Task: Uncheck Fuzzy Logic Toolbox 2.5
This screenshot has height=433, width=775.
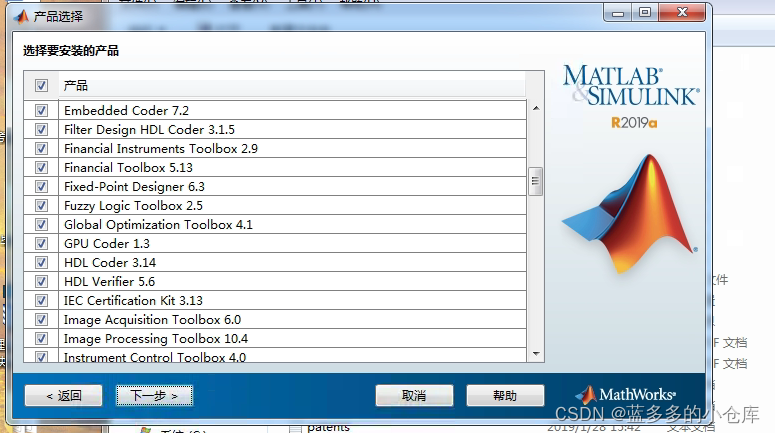Action: [41, 206]
